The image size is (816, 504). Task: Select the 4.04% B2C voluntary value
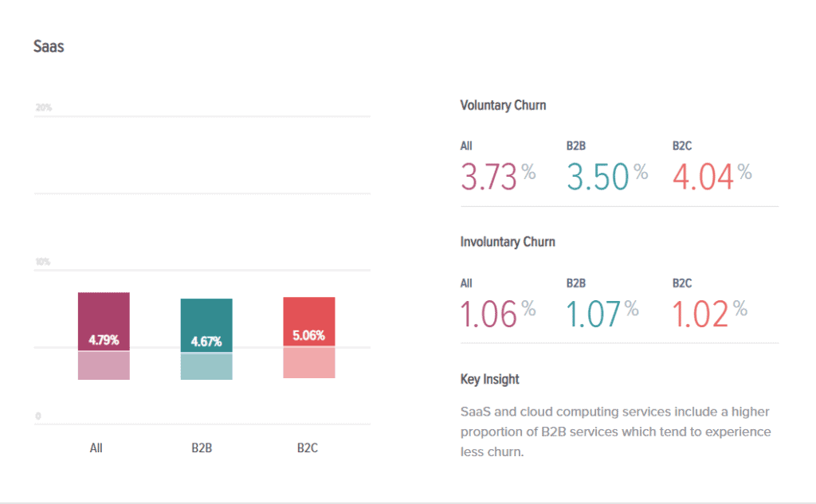(x=712, y=176)
